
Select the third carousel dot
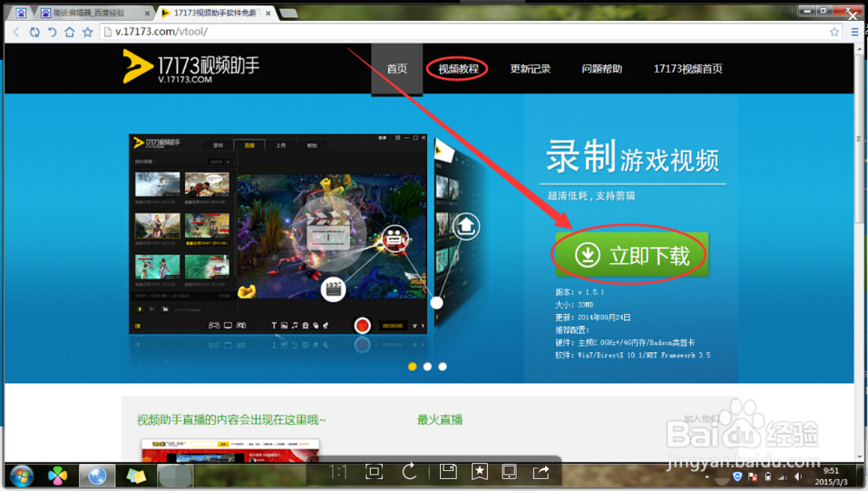[443, 366]
